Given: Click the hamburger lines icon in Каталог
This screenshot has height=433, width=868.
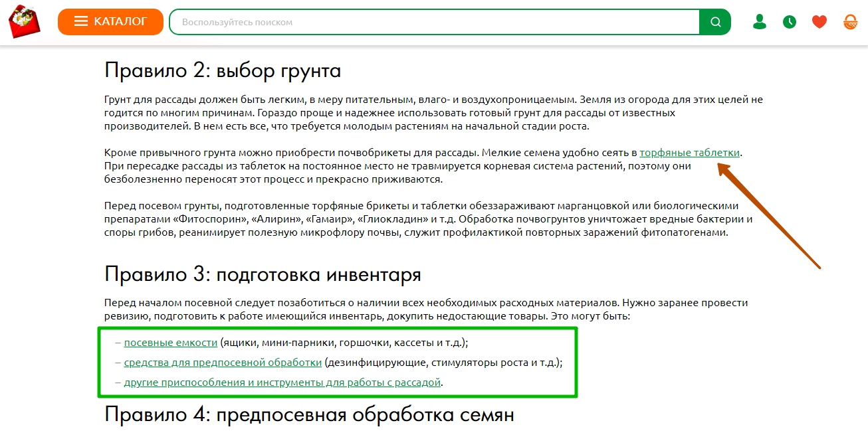Looking at the screenshot, I should pyautogui.click(x=81, y=22).
